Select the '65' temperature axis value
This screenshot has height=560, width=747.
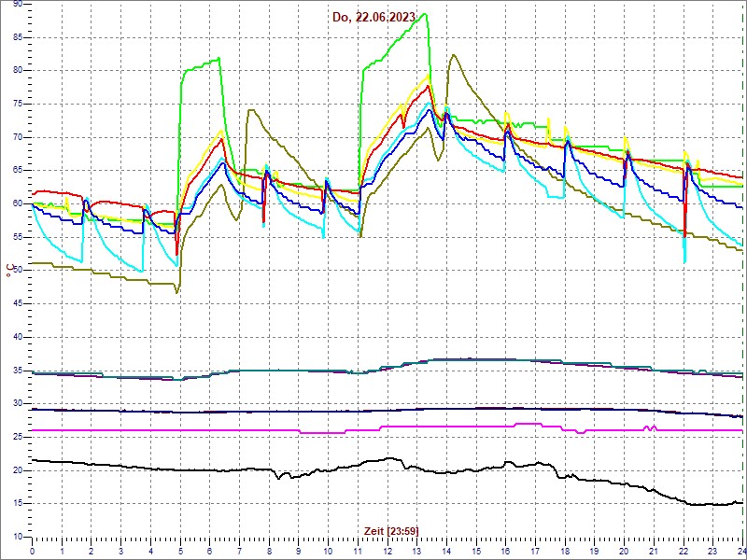click(x=19, y=171)
